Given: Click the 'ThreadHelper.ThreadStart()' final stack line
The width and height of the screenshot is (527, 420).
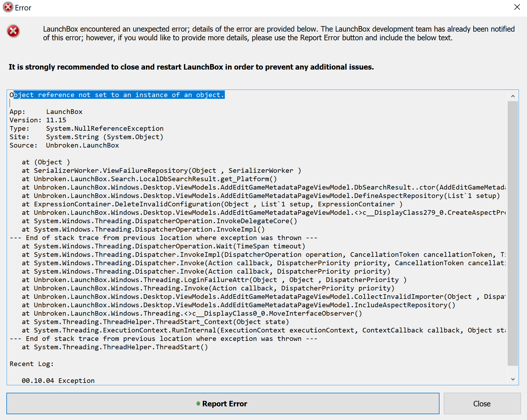Looking at the screenshot, I should pos(115,347).
